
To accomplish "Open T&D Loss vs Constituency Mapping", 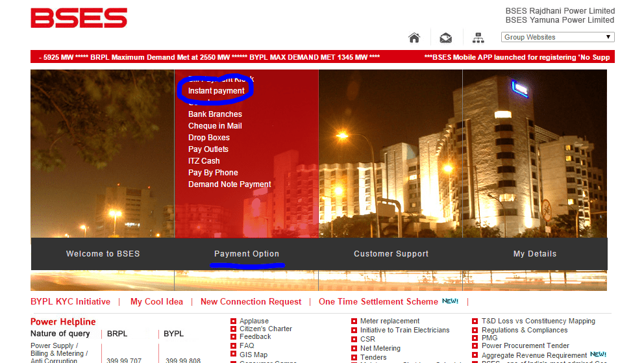I will [x=538, y=321].
